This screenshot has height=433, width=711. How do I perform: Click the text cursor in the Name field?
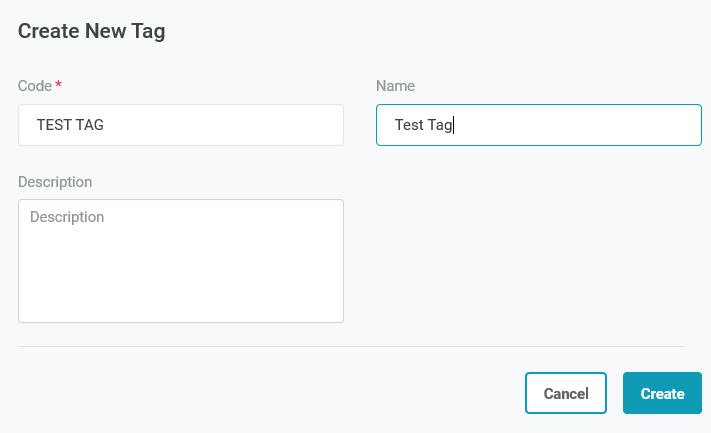455,125
